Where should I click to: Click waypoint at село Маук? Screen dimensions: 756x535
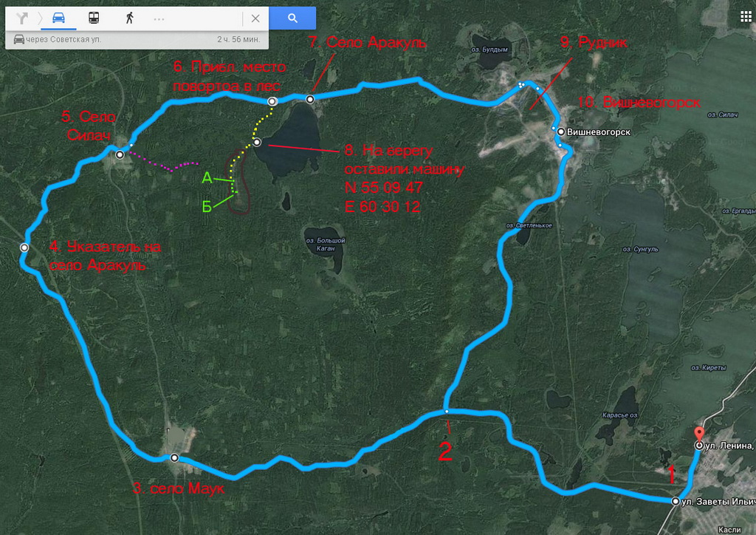coord(174,457)
